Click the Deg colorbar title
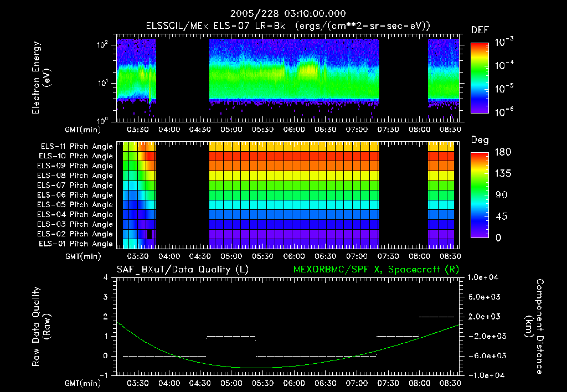The width and height of the screenshot is (567, 392). [x=480, y=140]
